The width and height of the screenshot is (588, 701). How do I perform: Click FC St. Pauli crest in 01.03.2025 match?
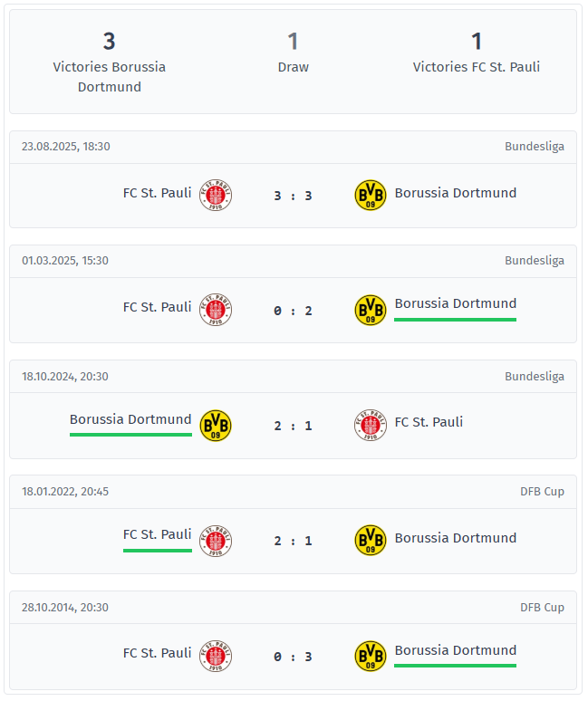tap(216, 310)
